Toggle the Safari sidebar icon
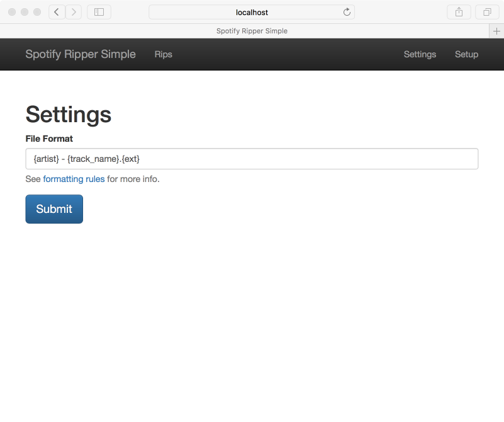504x422 pixels. pos(99,12)
